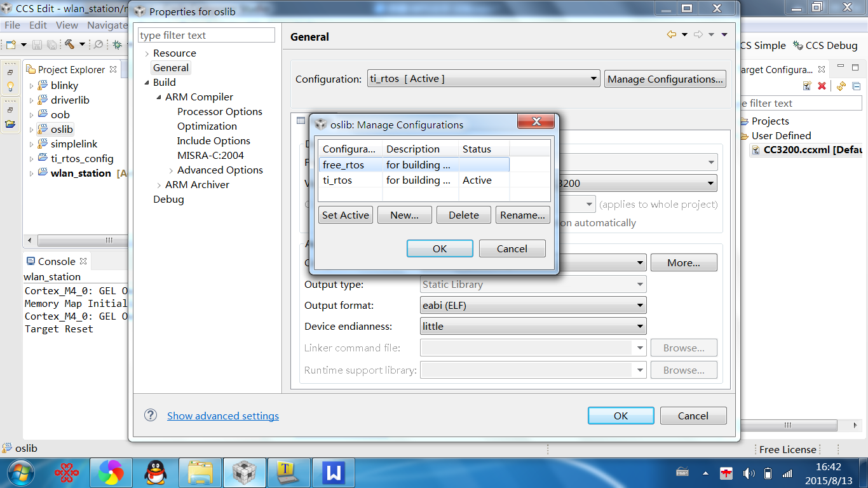Viewport: 868px width, 488px height.
Task: Click the red X delete icon in Target Configurations
Action: [822, 86]
